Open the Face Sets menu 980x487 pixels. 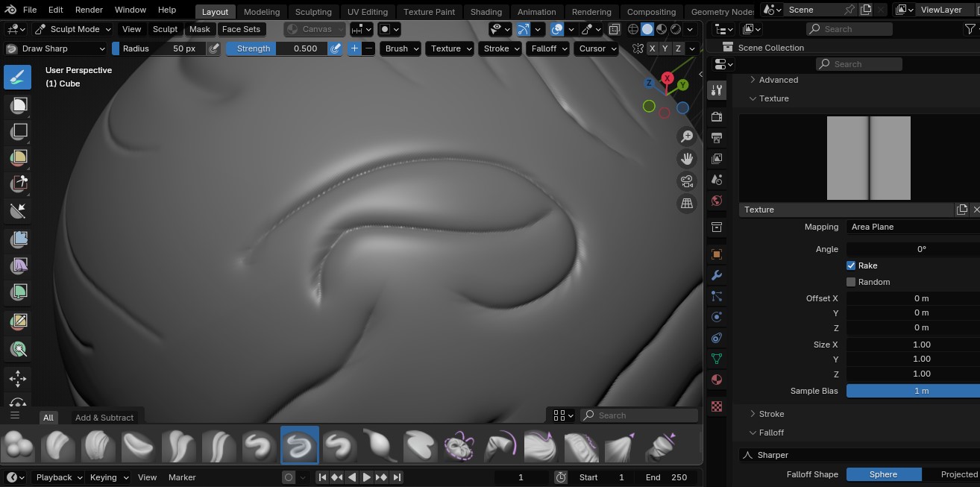[241, 29]
